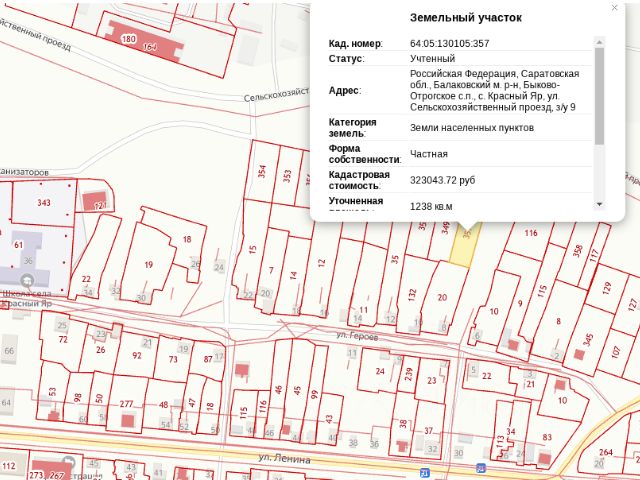The width and height of the screenshot is (640, 480).
Task: Select school building 61
Action: point(19,245)
